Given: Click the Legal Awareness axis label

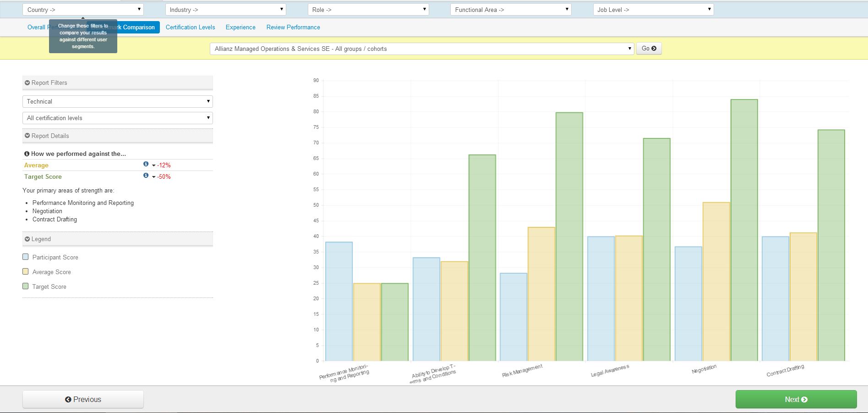Looking at the screenshot, I should pyautogui.click(x=610, y=371).
